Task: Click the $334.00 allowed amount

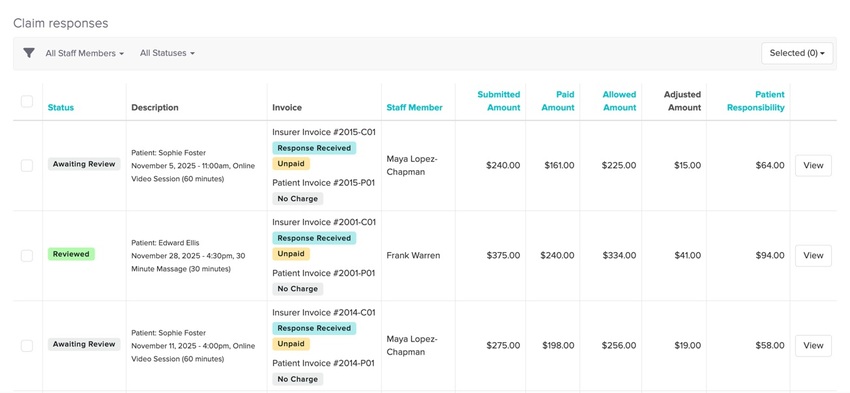Action: (x=619, y=255)
